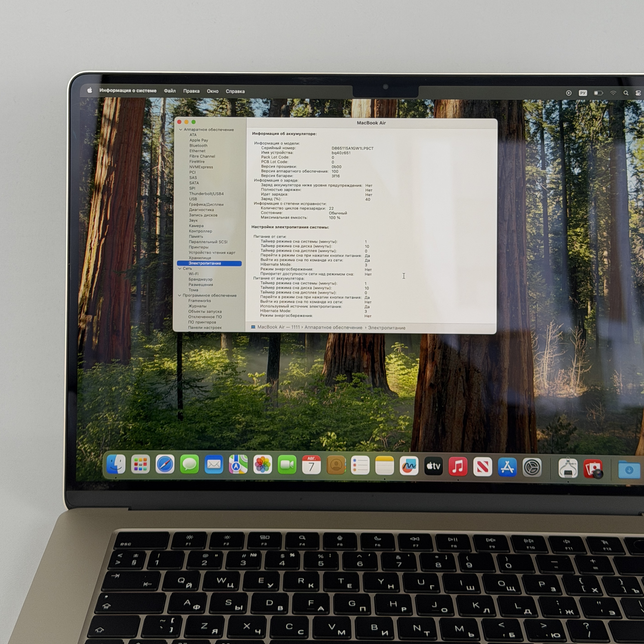Open the App Store from the Dock
644x644 pixels.
click(507, 467)
